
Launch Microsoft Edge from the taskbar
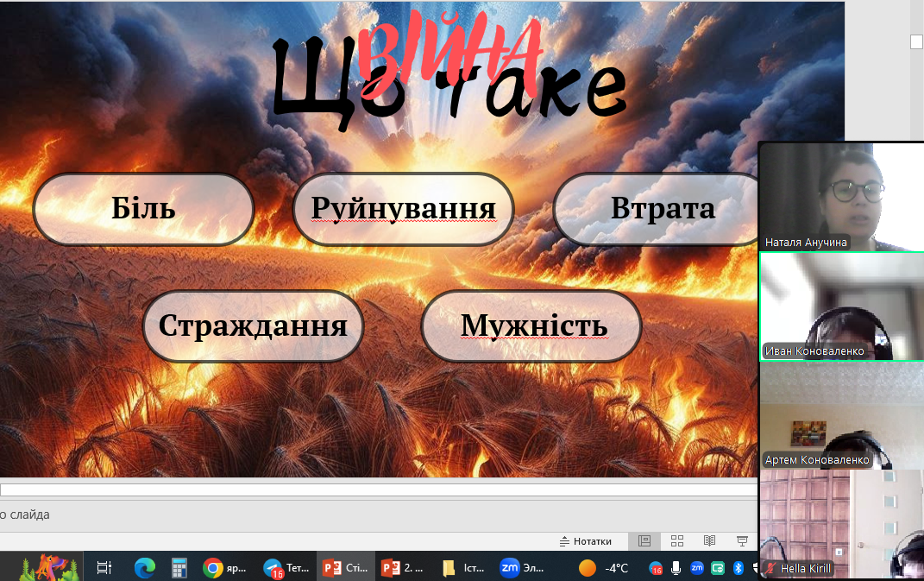pyautogui.click(x=144, y=567)
